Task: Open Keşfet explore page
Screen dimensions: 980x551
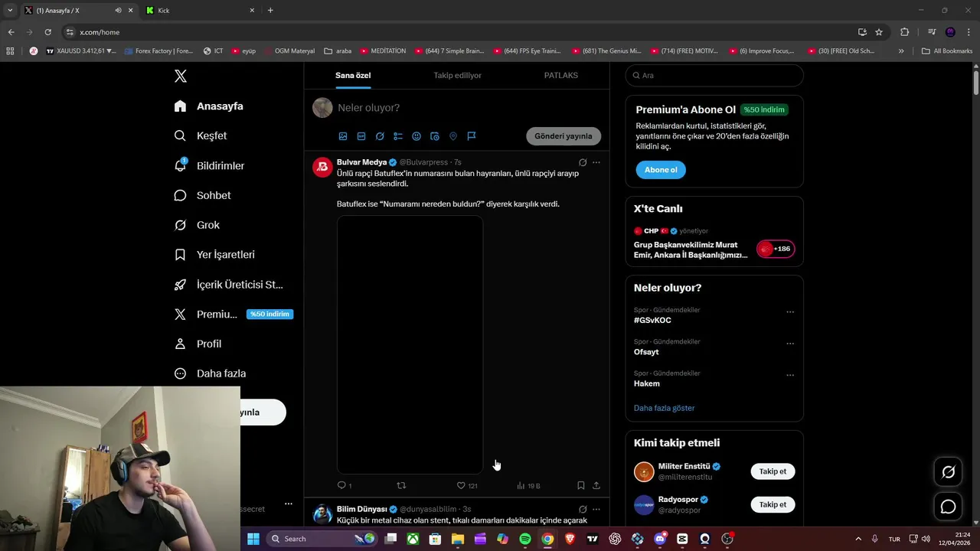Action: (201, 135)
